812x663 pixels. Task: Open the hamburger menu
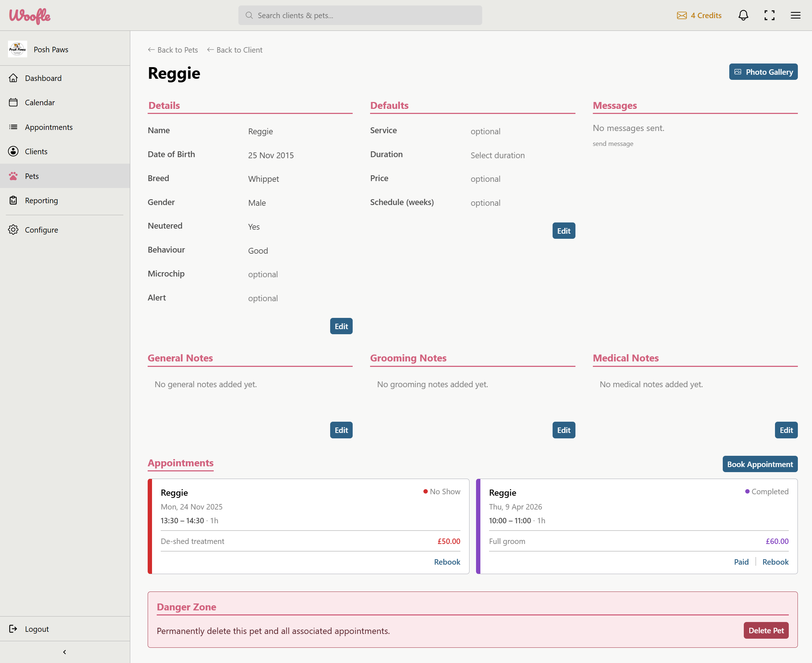[x=795, y=15]
